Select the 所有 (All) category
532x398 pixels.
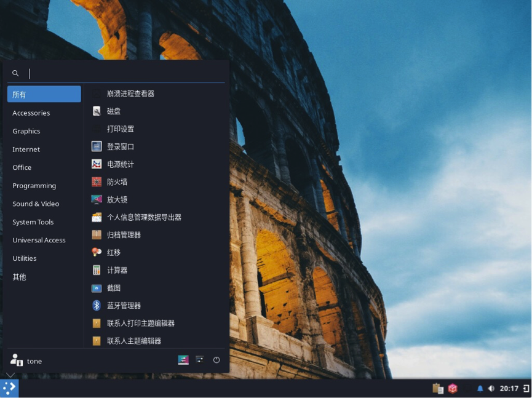[x=44, y=94]
